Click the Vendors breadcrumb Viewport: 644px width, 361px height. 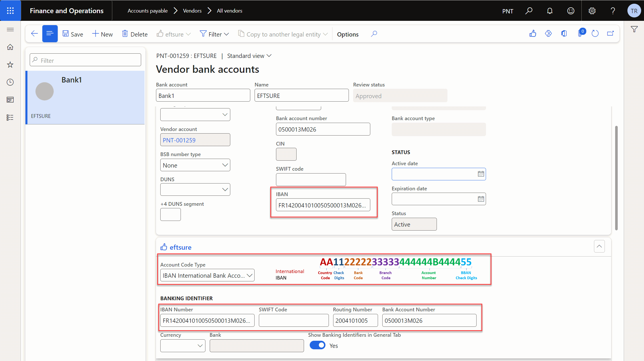[192, 11]
